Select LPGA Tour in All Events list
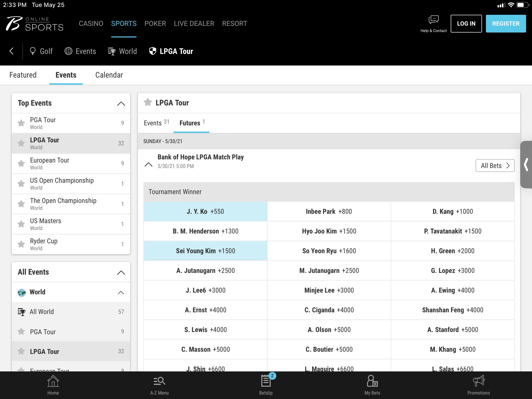Screen dimensions: 532x399 [71, 351]
